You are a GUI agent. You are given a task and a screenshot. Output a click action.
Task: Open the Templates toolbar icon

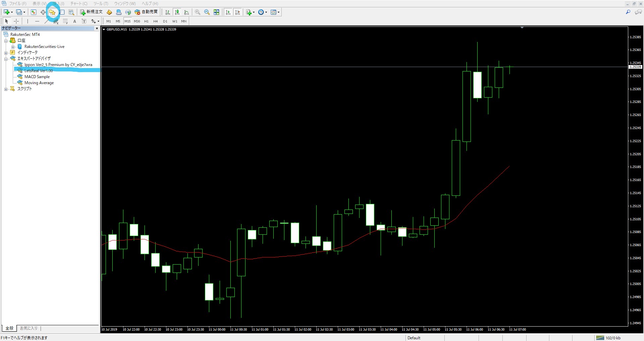click(x=273, y=12)
